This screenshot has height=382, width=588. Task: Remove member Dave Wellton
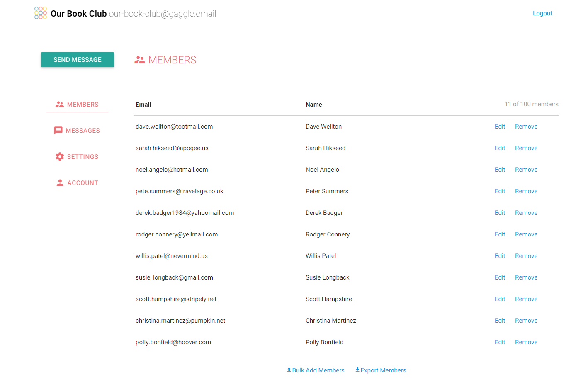(x=526, y=127)
